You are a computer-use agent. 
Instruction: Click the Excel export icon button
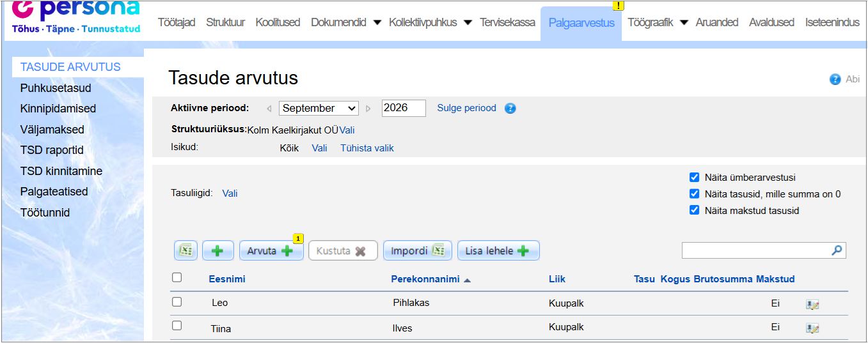(185, 250)
